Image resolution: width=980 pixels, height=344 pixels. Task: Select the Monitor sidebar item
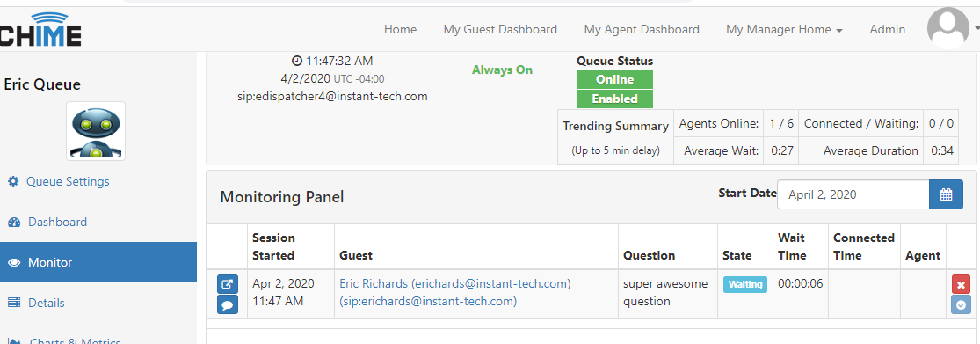coord(98,263)
